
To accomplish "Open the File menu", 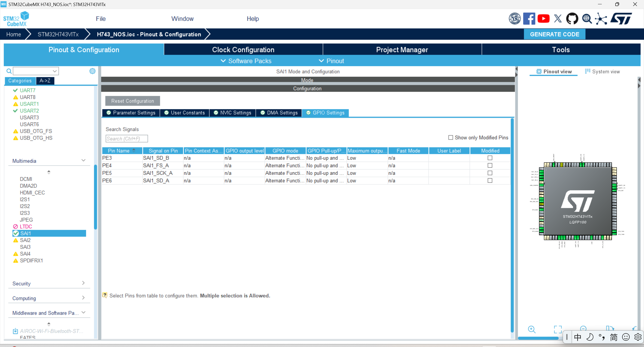I will [101, 19].
